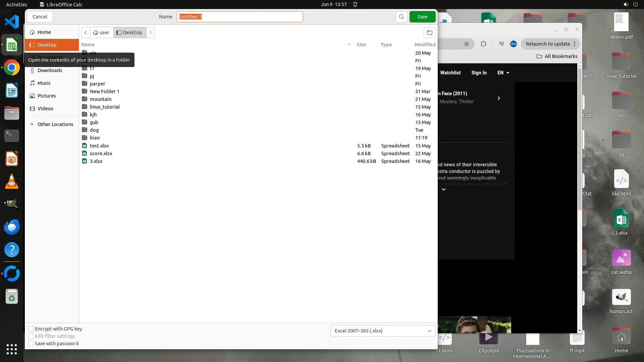
Task: Open Chrome extensions puzzle icon
Action: click(x=483, y=44)
